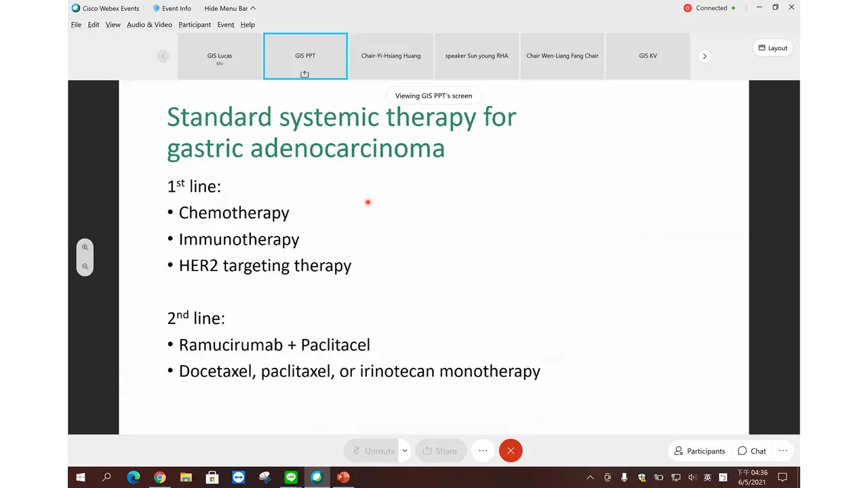Open panel options ellipsis next to Chat
The height and width of the screenshot is (488, 868).
783,451
